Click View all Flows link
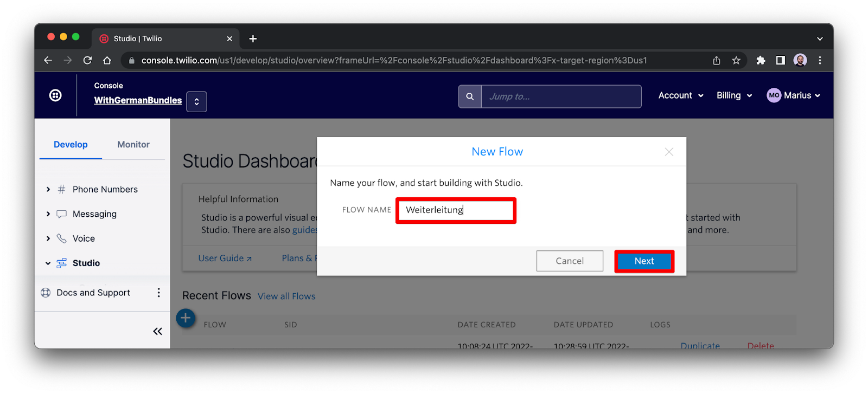The width and height of the screenshot is (868, 394). 286,296
